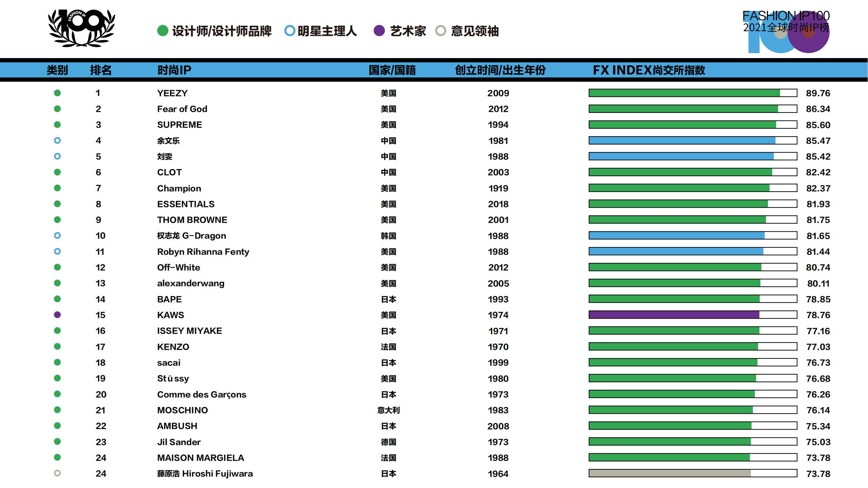
Task: Click the Fashion IP 100 laurel logo
Action: click(82, 28)
